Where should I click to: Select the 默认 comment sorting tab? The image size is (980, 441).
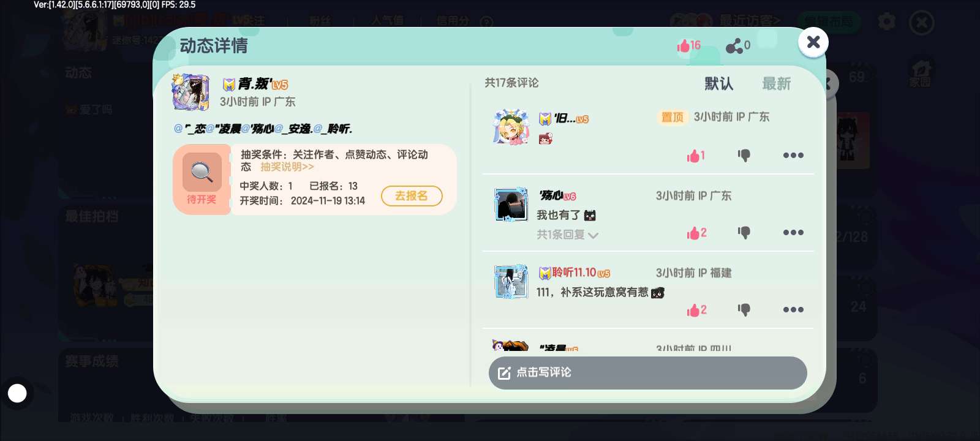click(718, 84)
